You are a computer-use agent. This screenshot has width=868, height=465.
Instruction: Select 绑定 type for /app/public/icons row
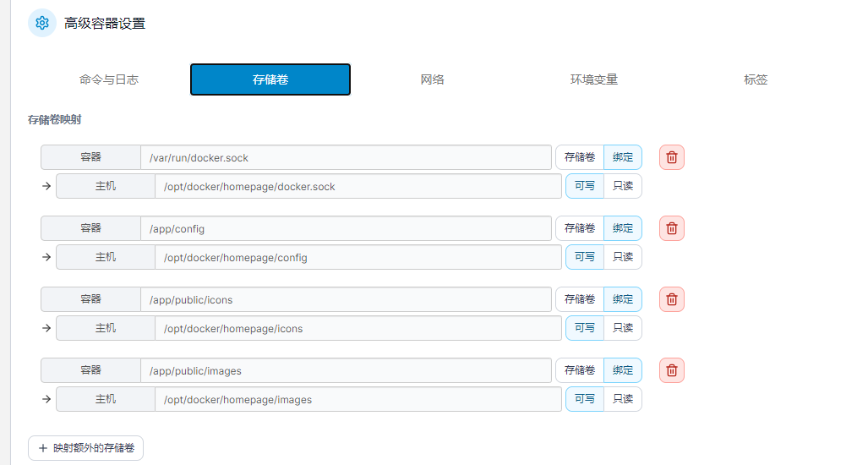623,299
